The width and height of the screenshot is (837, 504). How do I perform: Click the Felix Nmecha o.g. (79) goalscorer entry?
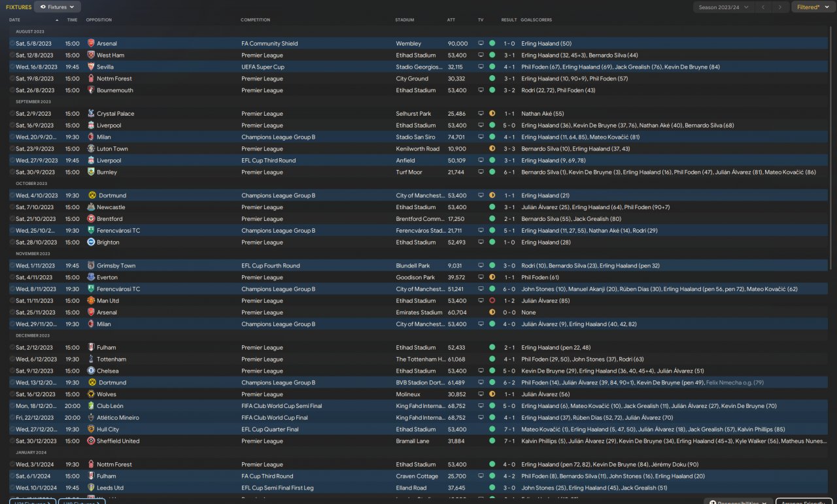tap(734, 383)
